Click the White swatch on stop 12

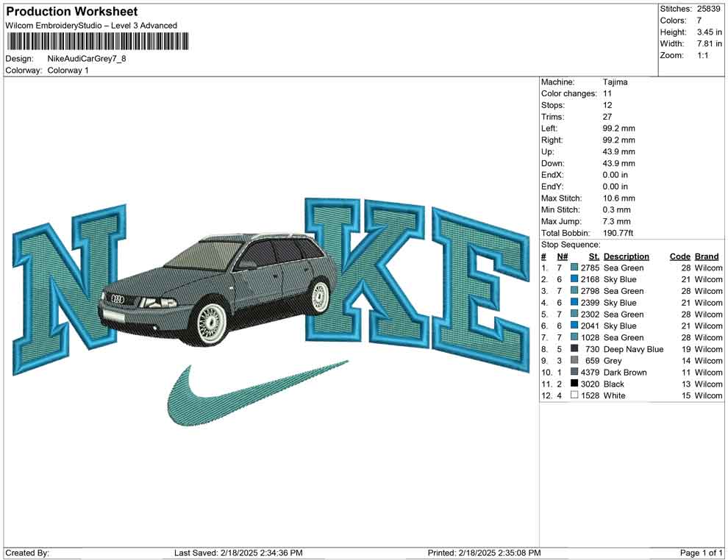coord(574,395)
